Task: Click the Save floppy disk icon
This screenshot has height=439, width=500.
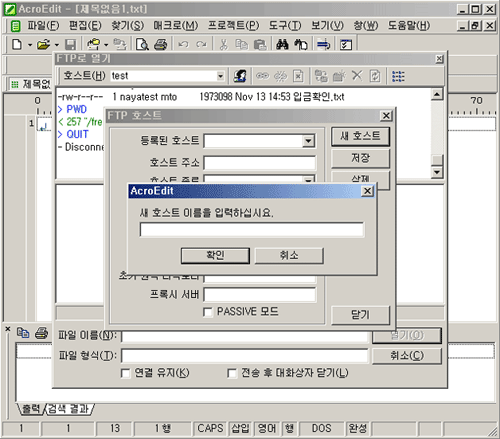Action: coord(70,44)
